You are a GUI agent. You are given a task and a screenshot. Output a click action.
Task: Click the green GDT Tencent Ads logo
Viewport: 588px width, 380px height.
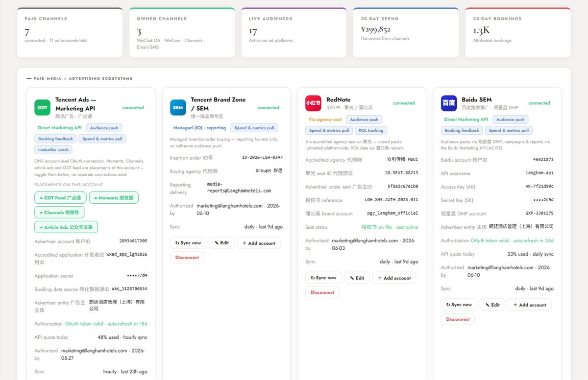(42, 108)
